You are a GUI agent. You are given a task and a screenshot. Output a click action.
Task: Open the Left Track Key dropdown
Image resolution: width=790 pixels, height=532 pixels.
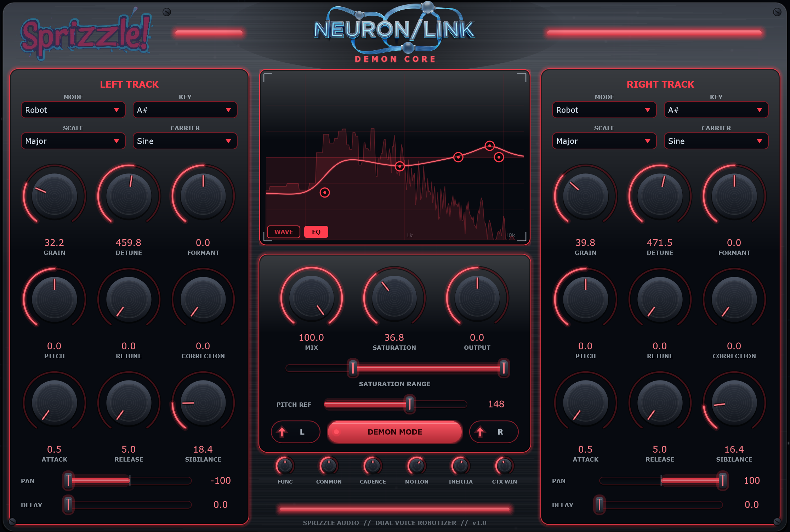pos(185,110)
